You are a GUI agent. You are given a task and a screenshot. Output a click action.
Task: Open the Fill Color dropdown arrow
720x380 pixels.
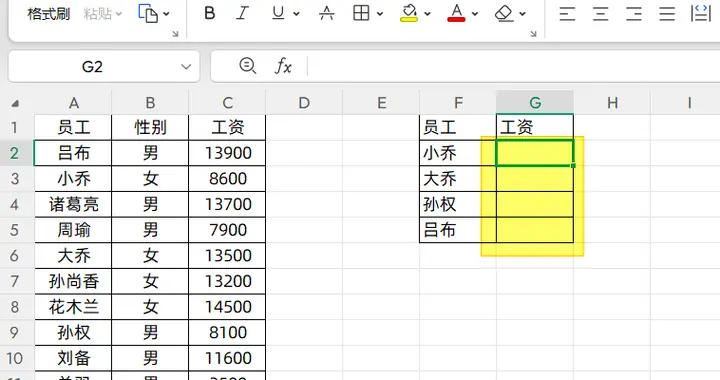click(x=428, y=14)
